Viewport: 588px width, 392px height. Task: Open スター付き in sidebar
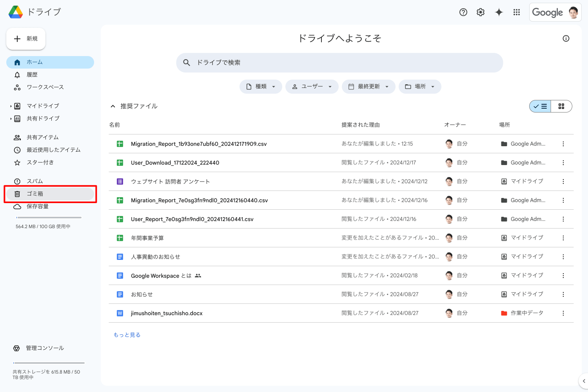pos(50,163)
